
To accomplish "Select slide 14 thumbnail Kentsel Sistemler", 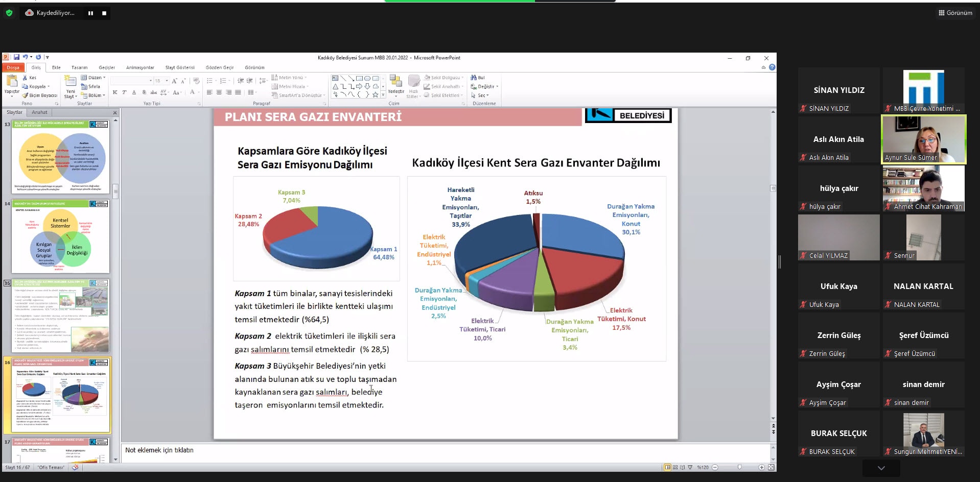I will coord(60,236).
